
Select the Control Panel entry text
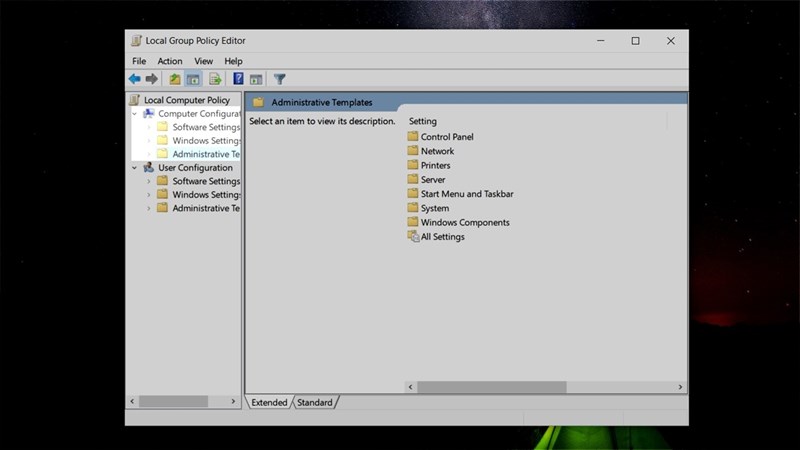pos(447,137)
